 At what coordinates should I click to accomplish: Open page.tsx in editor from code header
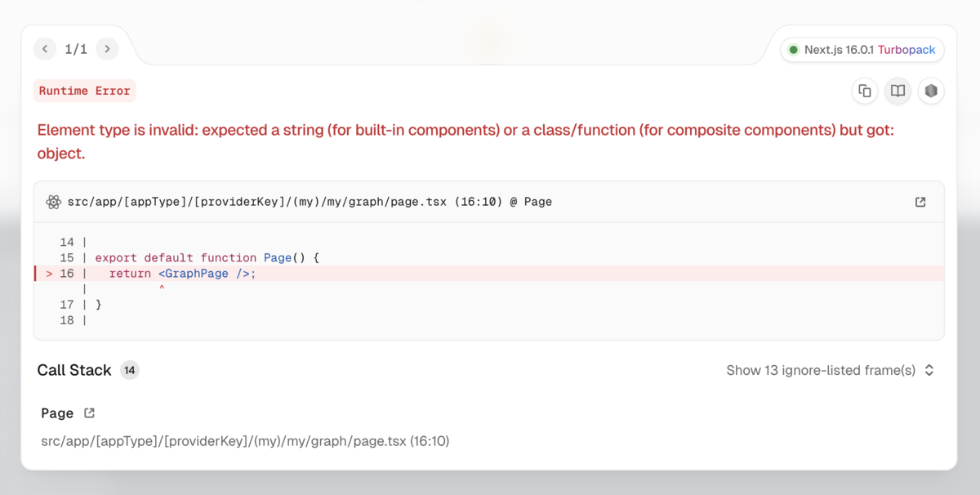(x=920, y=202)
